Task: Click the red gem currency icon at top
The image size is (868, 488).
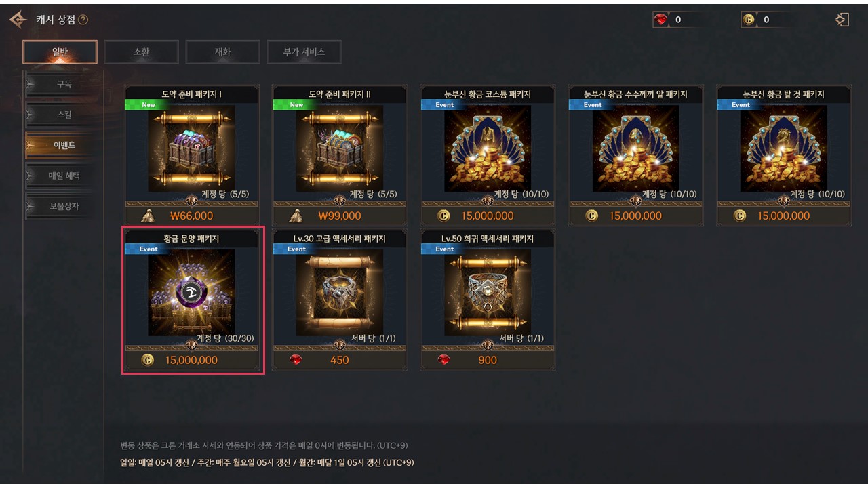Action: click(x=661, y=20)
